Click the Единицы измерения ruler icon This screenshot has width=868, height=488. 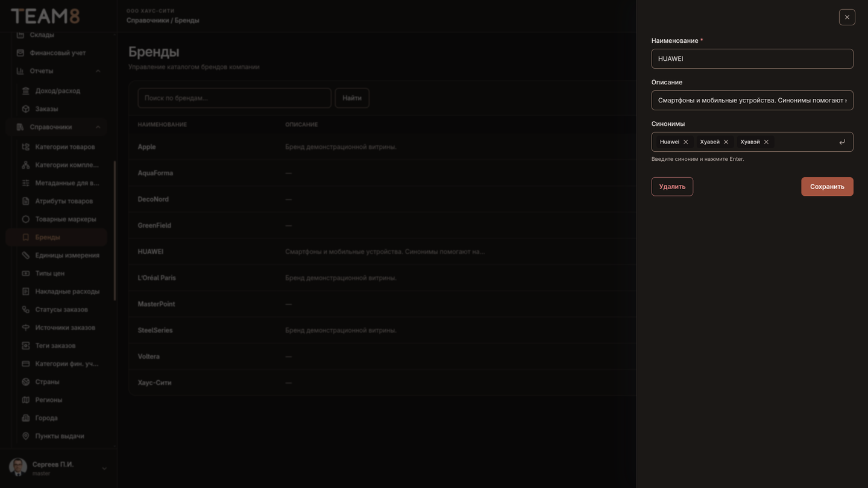[x=25, y=255]
